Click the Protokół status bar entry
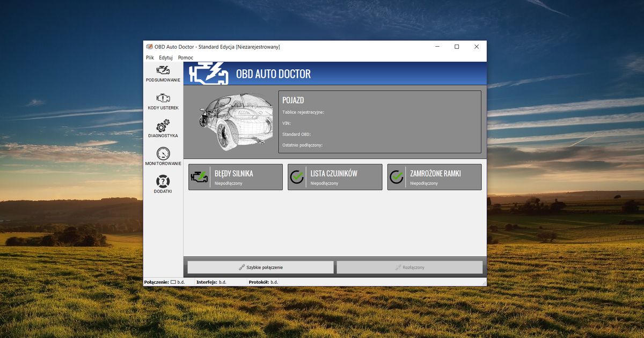The height and width of the screenshot is (338, 644). tap(264, 282)
